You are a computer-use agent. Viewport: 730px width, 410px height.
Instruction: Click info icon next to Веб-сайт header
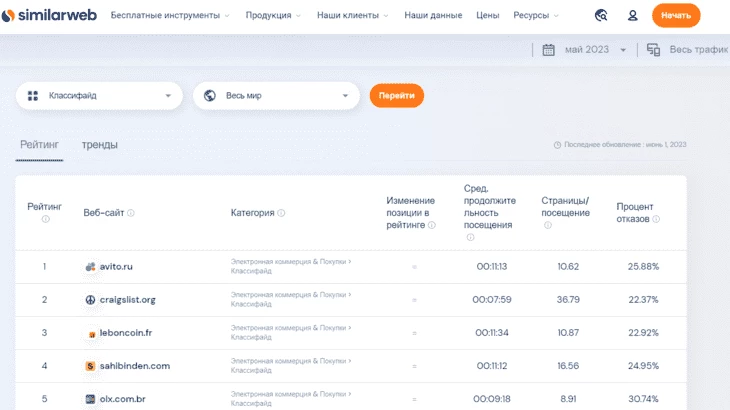(131, 213)
